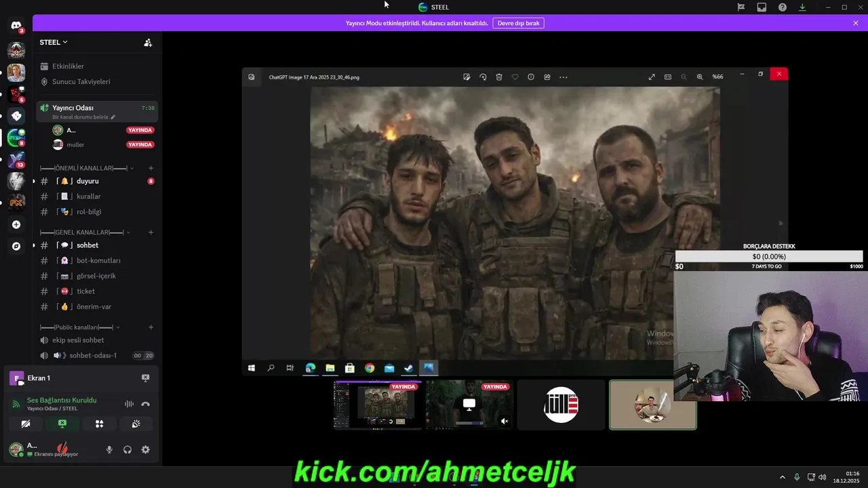This screenshot has width=868, height=488.
Task: Open the rol-bilgi channel
Action: point(96,211)
